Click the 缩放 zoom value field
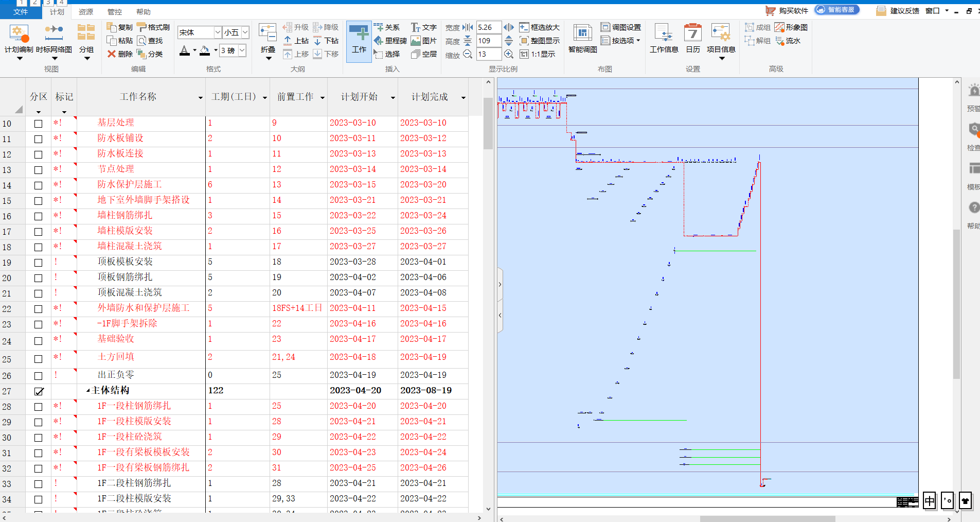This screenshot has height=522, width=980. click(489, 54)
